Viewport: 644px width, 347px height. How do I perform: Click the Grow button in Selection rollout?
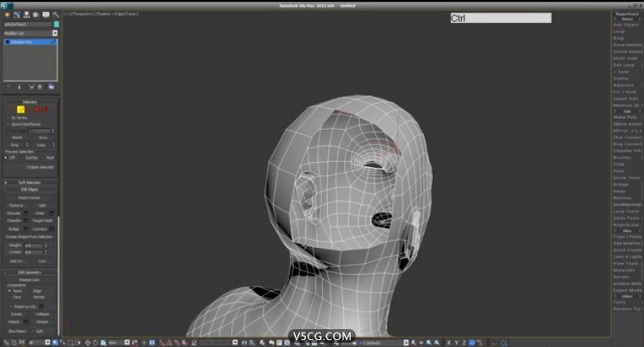coord(42,137)
